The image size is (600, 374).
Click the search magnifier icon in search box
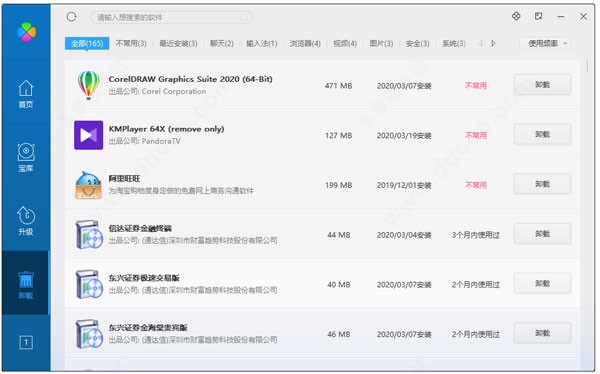click(244, 17)
